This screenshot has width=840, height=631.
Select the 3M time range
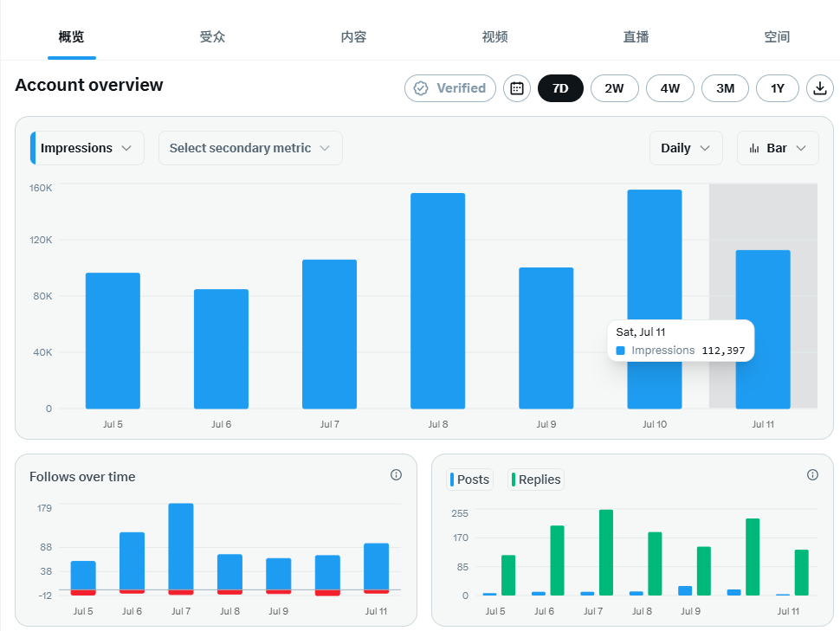coord(725,88)
